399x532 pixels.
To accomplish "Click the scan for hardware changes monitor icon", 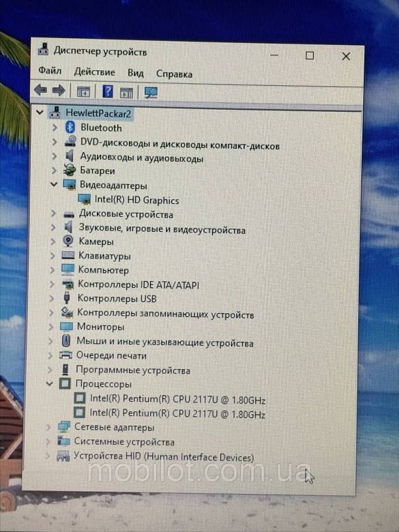I will click(151, 93).
